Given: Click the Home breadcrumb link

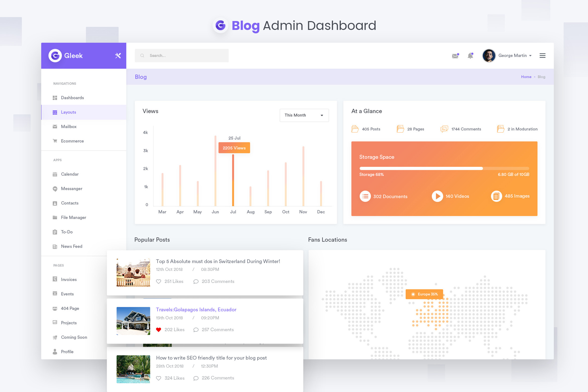Looking at the screenshot, I should point(526,77).
